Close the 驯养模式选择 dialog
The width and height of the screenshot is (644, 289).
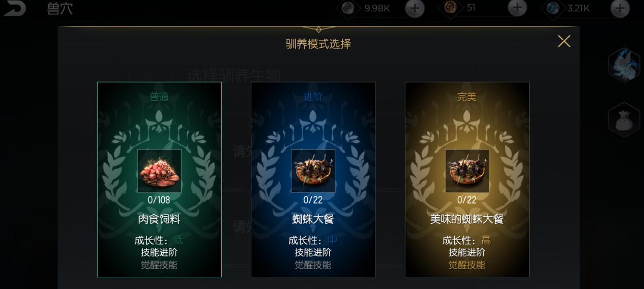[564, 41]
